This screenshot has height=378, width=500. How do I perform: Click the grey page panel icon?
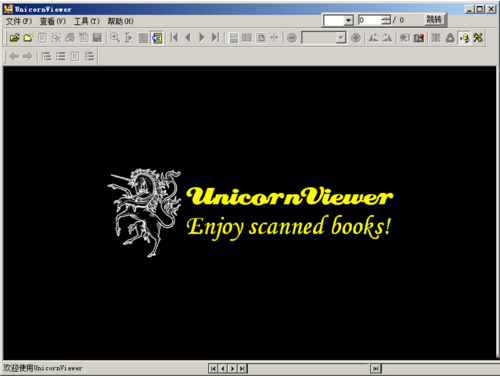tap(143, 38)
